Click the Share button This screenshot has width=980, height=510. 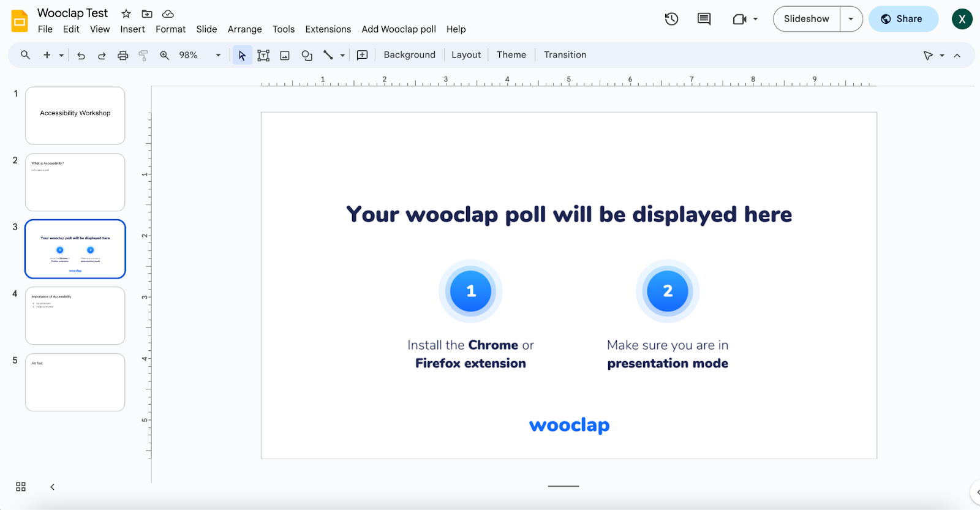pyautogui.click(x=903, y=19)
